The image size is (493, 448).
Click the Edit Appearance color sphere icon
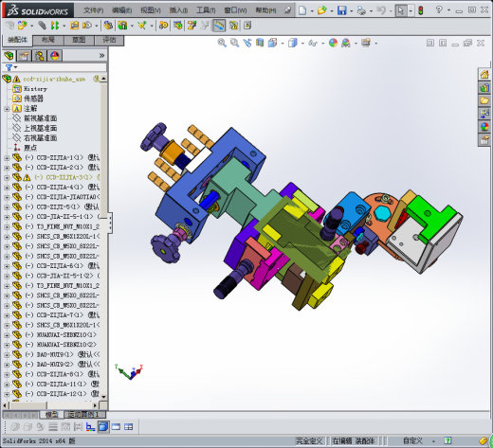coord(333,43)
